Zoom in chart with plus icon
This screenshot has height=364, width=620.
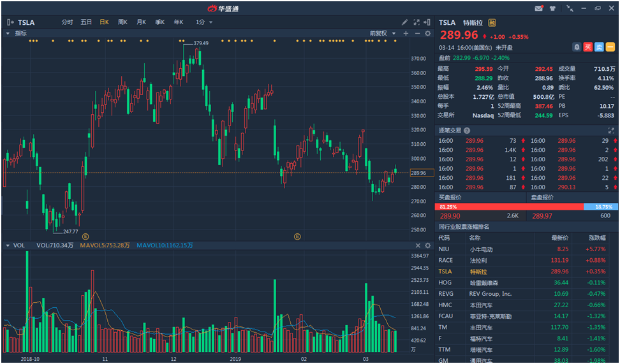[406, 33]
